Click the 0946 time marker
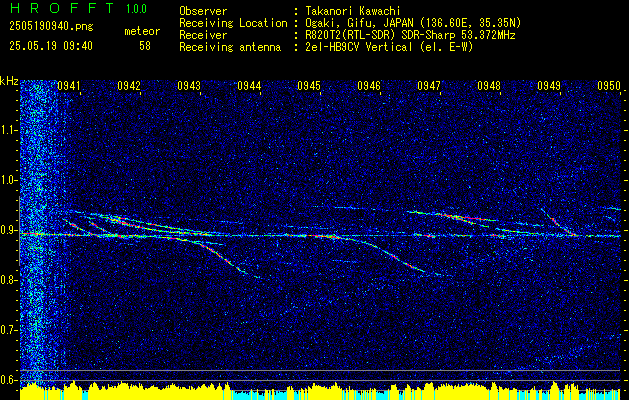The height and width of the screenshot is (400, 629). pyautogui.click(x=369, y=86)
